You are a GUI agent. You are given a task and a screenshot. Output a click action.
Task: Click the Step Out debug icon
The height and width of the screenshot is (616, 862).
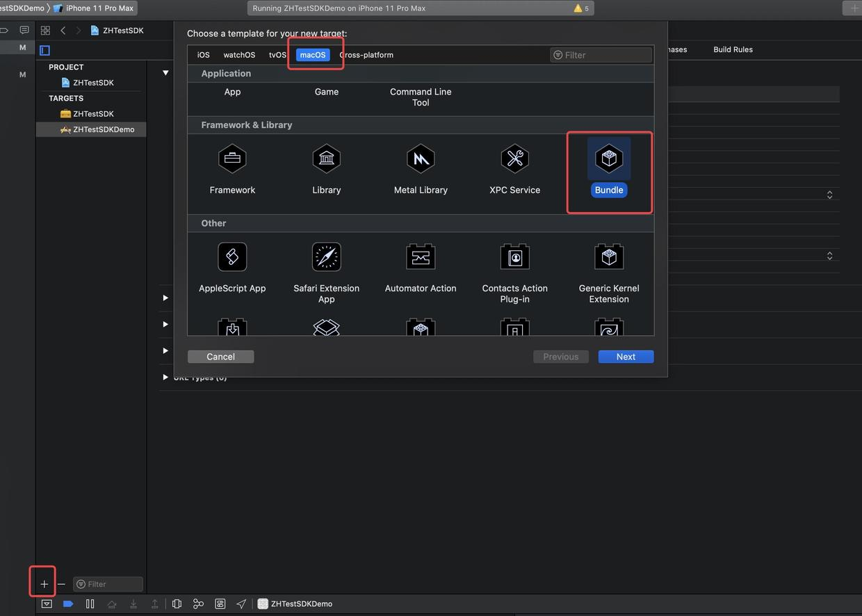pos(155,603)
